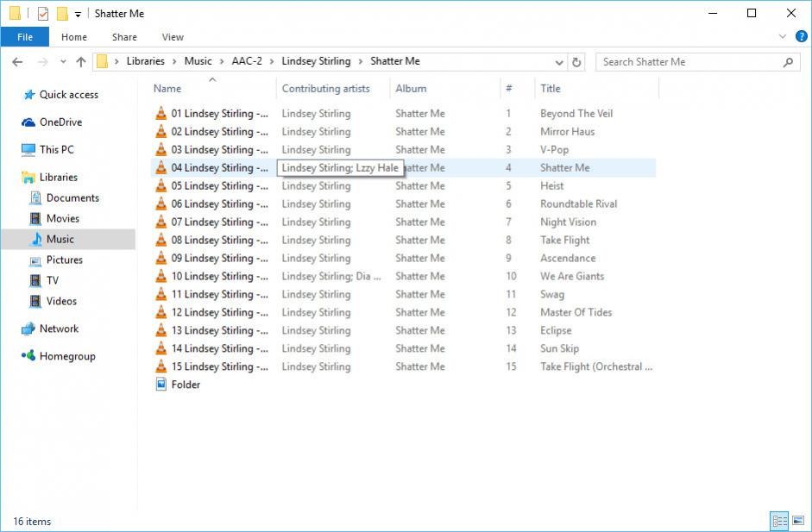Switch to Details view in status bar
This screenshot has height=532, width=812.
pyautogui.click(x=779, y=521)
